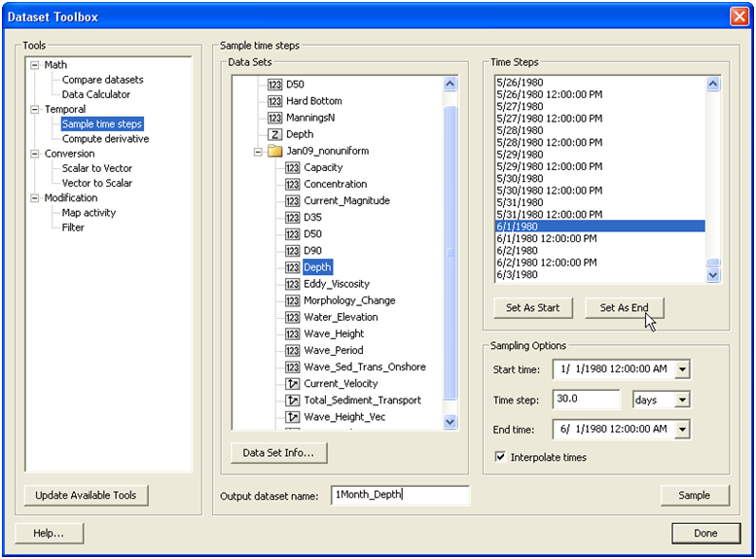This screenshot has height=559, width=756.
Task: Click the Set As Start button
Action: click(x=533, y=308)
